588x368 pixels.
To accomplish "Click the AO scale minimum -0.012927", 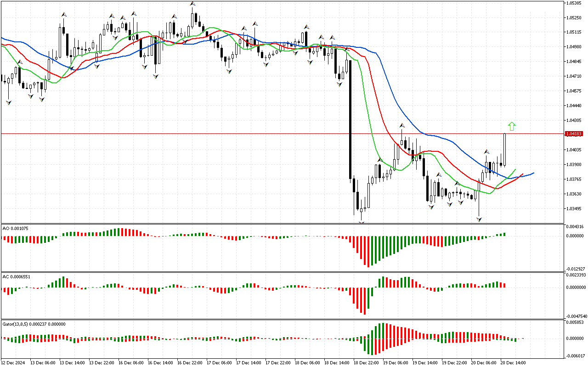I will [x=575, y=269].
